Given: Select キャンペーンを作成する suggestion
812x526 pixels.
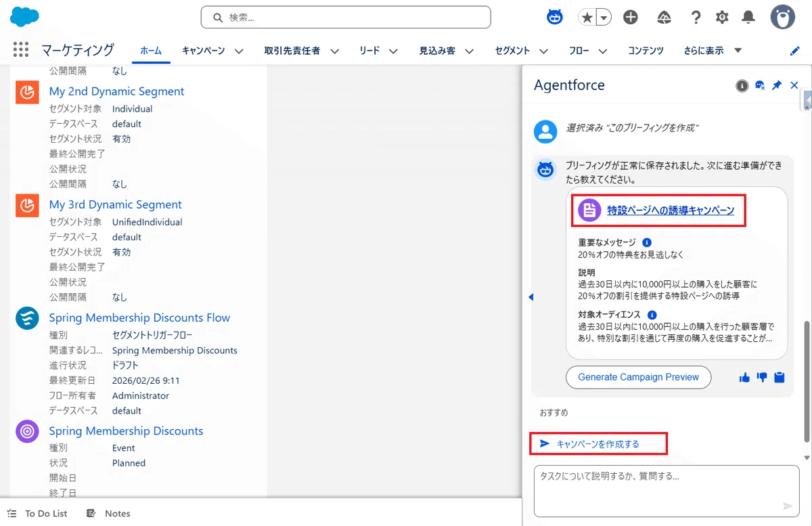Looking at the screenshot, I should tap(598, 444).
